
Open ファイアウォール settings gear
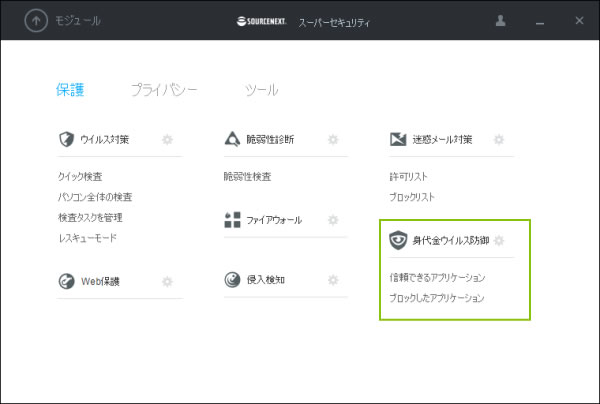[x=333, y=220]
